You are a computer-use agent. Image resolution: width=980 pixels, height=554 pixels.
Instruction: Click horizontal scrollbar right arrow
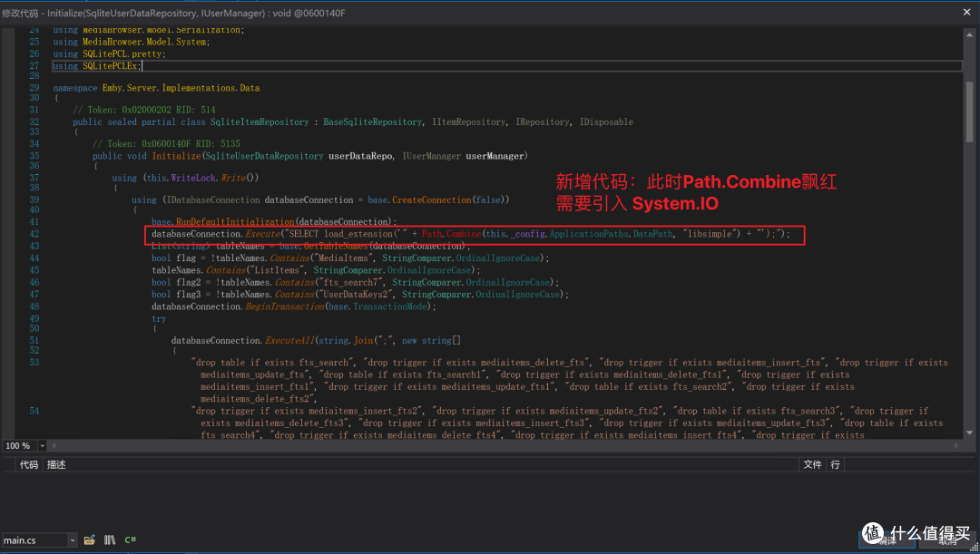pyautogui.click(x=956, y=446)
